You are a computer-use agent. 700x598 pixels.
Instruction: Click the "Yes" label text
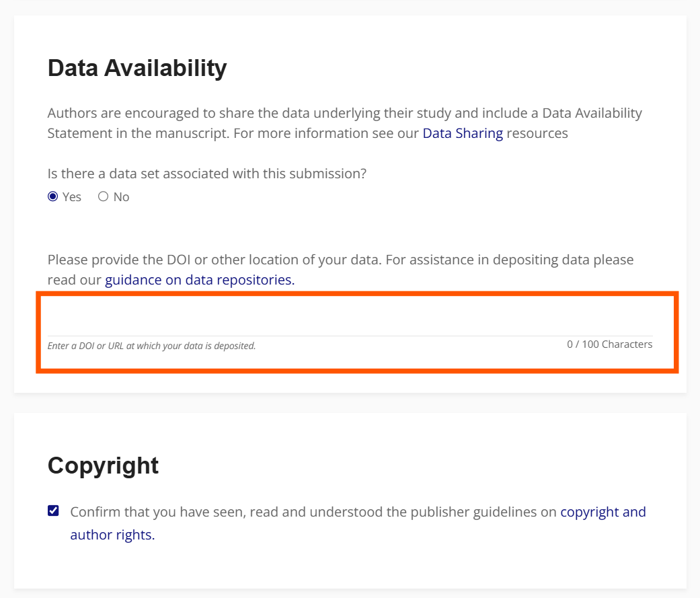(72, 197)
